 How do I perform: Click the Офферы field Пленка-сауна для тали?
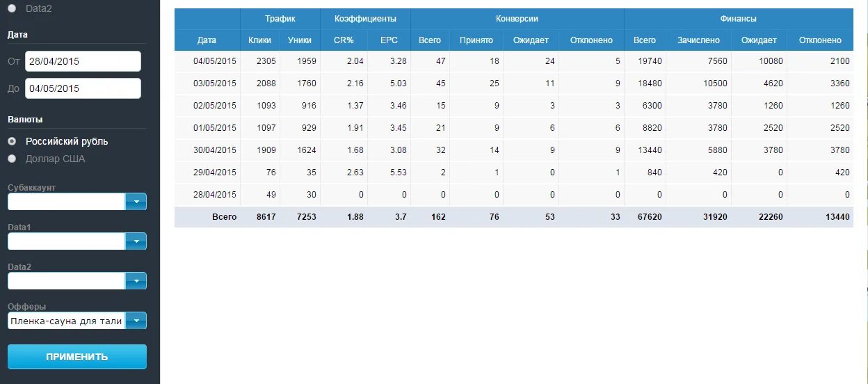point(66,321)
